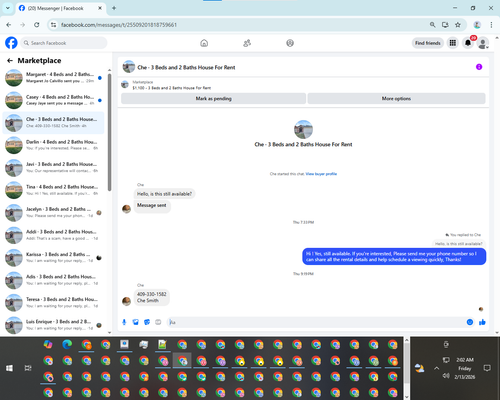Viewport: 500px width, 400px height.
Task: Click the Find friends button
Action: point(428,43)
